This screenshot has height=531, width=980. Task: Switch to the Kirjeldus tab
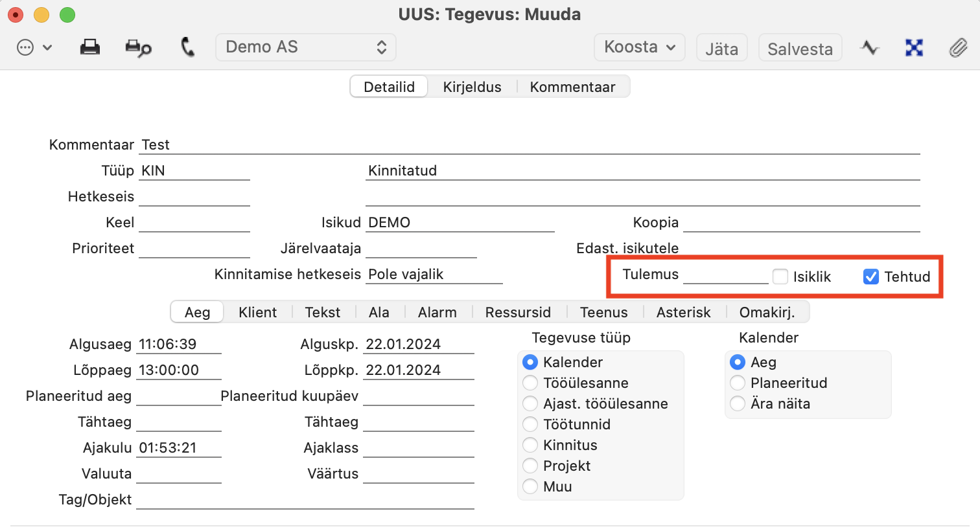click(472, 87)
